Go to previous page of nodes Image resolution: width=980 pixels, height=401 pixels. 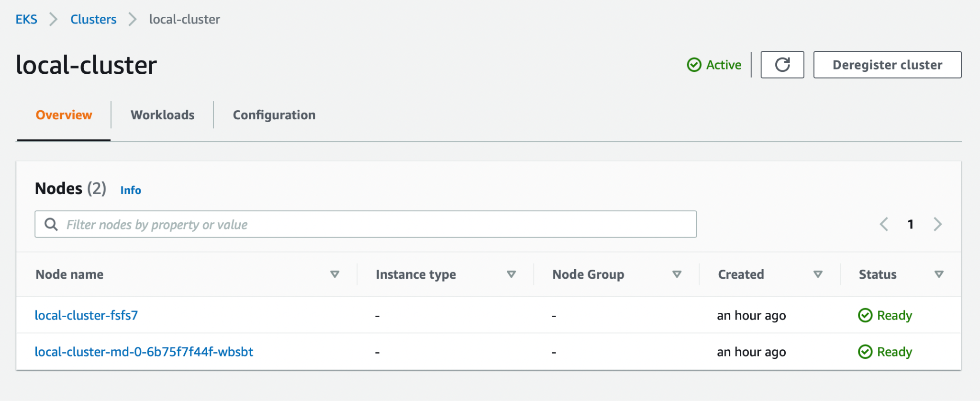click(x=884, y=224)
